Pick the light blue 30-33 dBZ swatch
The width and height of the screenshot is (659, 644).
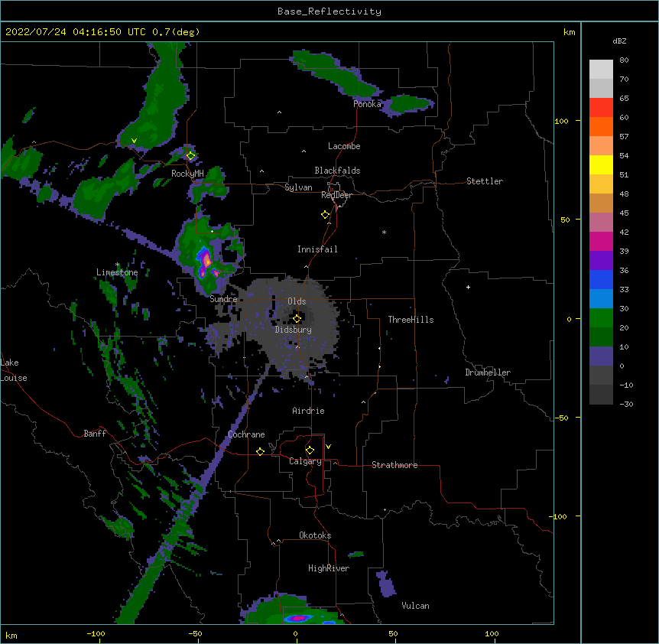pos(601,299)
